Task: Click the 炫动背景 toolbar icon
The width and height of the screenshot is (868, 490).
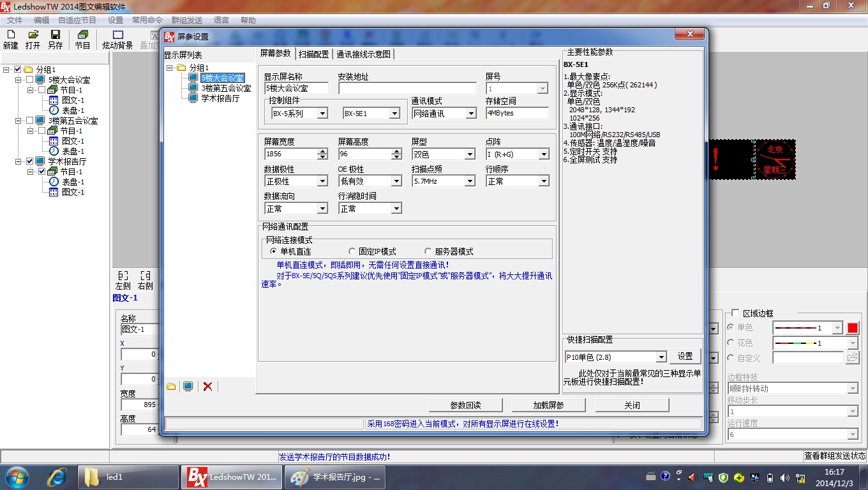Action: point(117,35)
